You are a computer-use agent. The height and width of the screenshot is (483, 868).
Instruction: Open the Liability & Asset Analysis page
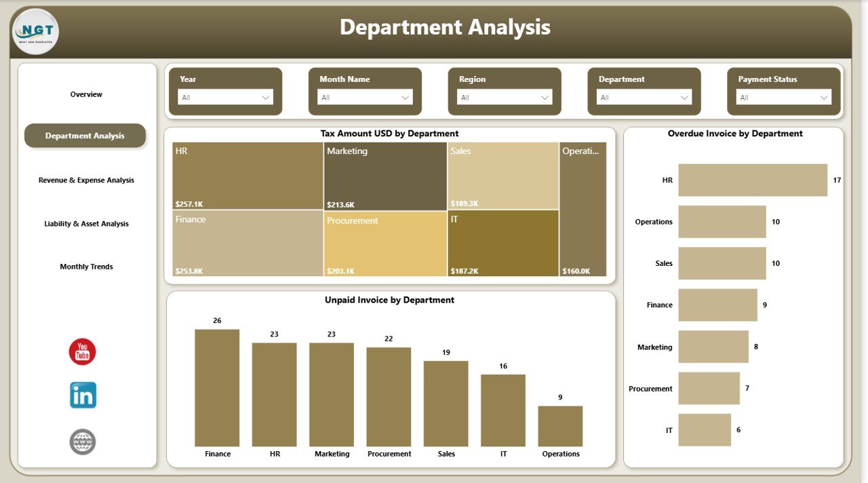[86, 223]
